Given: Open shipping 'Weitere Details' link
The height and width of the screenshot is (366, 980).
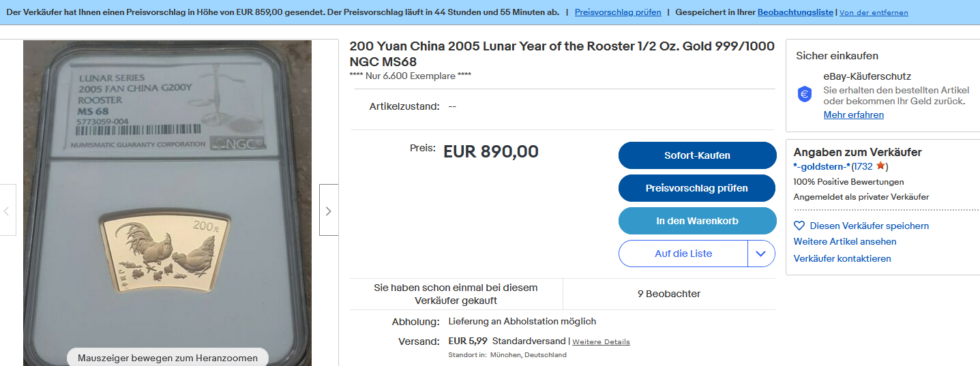Looking at the screenshot, I should click(601, 341).
